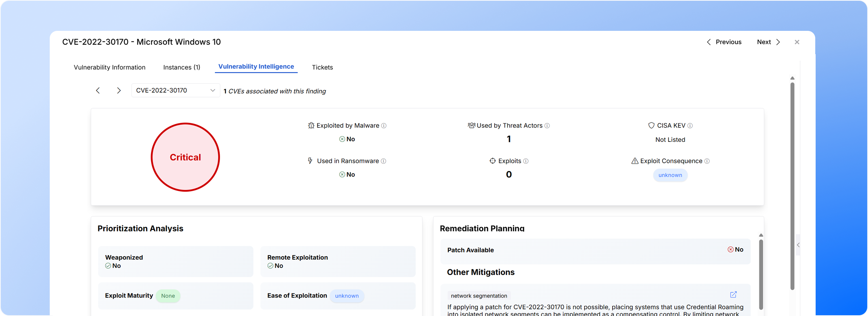
Task: Open the Tickets tab
Action: coord(322,67)
